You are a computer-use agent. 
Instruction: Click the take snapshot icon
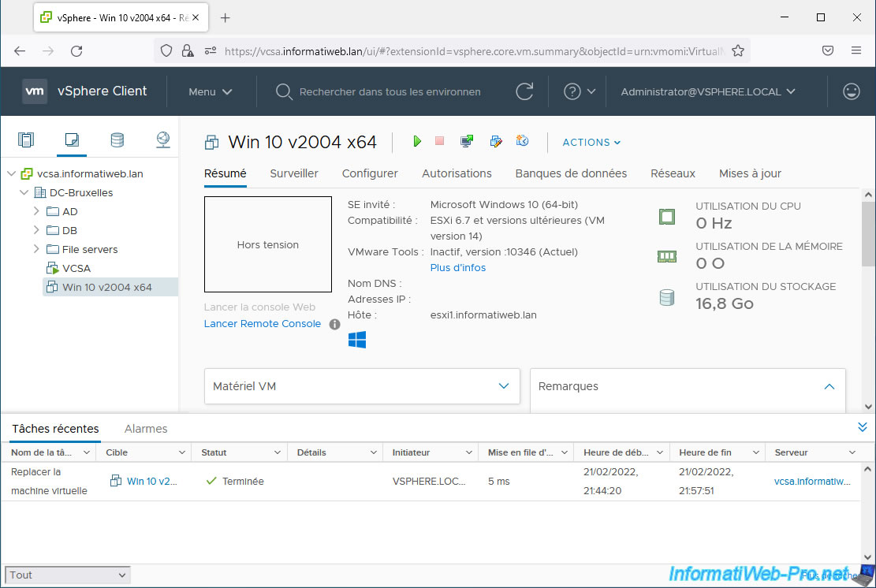click(522, 141)
